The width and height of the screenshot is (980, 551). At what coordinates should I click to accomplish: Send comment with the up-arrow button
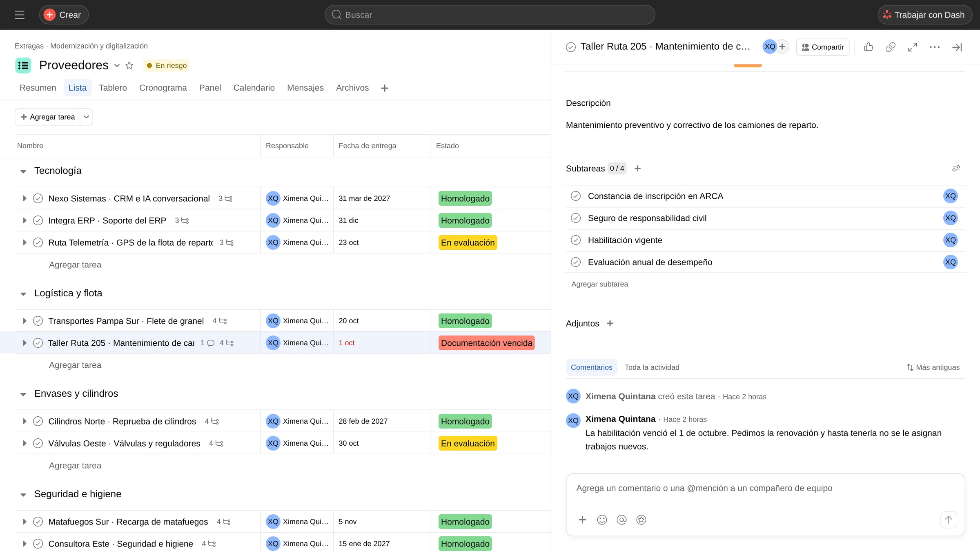(x=948, y=520)
